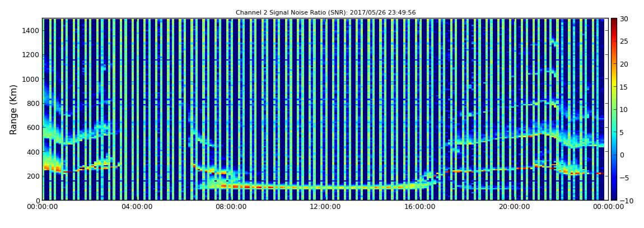This screenshot has height=228, width=644.
Task: Click the 16:00:00 time-axis label
Action: coord(420,207)
